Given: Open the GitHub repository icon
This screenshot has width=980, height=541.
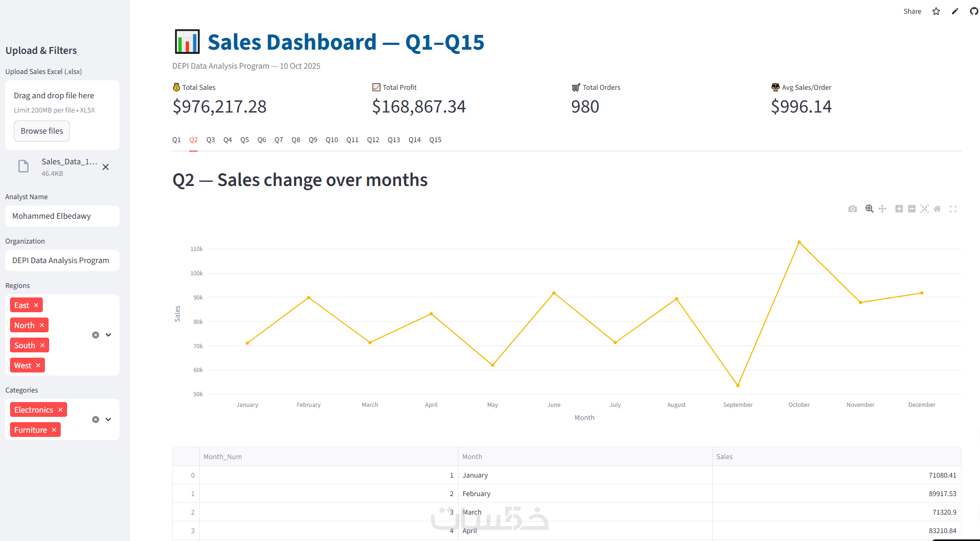Looking at the screenshot, I should click(974, 11).
